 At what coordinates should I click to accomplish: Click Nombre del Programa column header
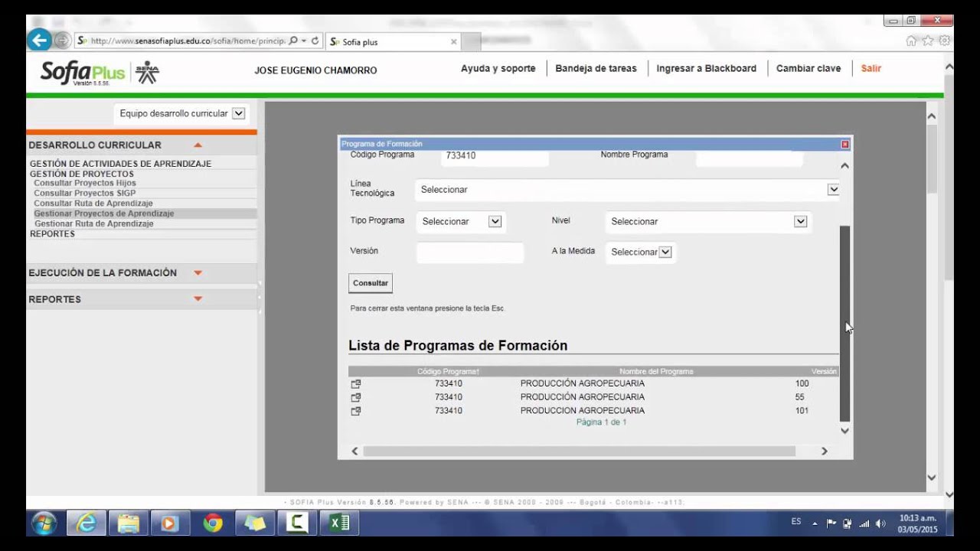656,371
